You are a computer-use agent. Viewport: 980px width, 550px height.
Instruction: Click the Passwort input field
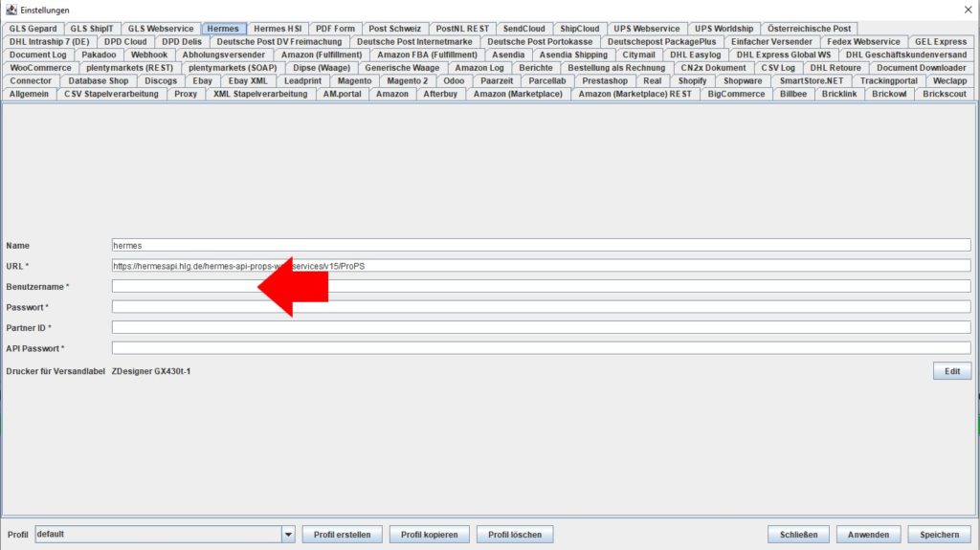tap(542, 307)
